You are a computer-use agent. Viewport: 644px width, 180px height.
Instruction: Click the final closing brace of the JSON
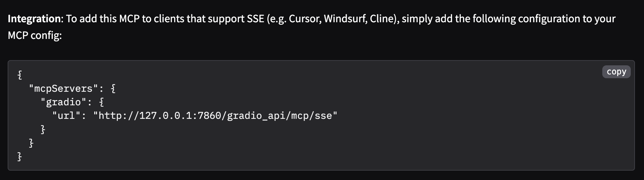click(20, 156)
